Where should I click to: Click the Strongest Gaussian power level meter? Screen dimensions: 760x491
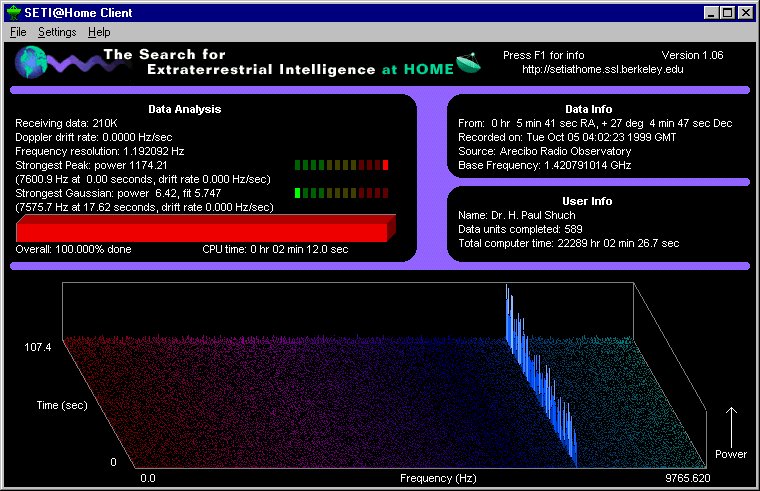(341, 193)
